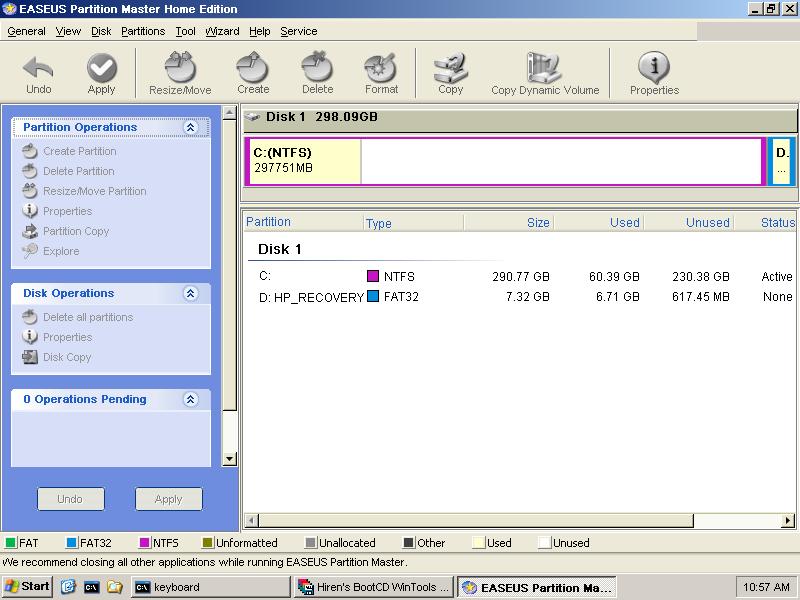
Task: Click sidebar scrollbar down arrow
Action: 230,459
